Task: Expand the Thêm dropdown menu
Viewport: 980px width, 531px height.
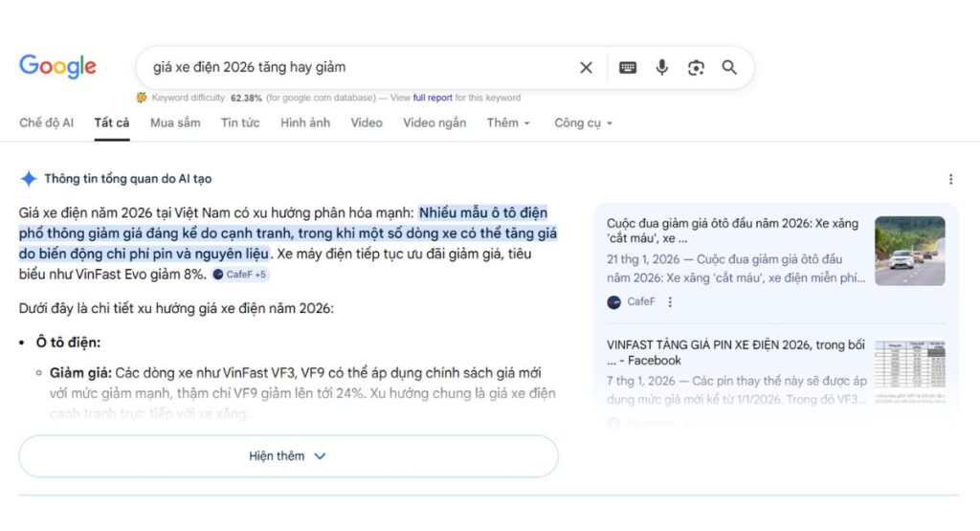Action: point(508,123)
